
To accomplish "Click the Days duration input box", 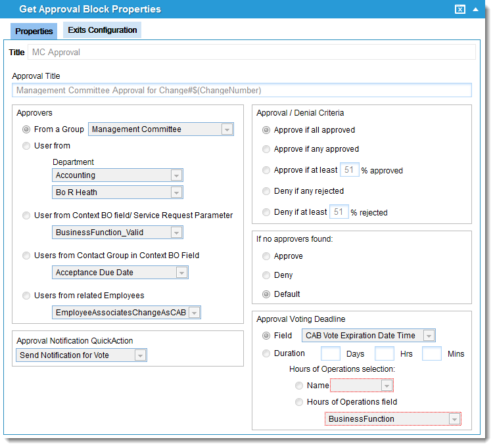I will (330, 353).
